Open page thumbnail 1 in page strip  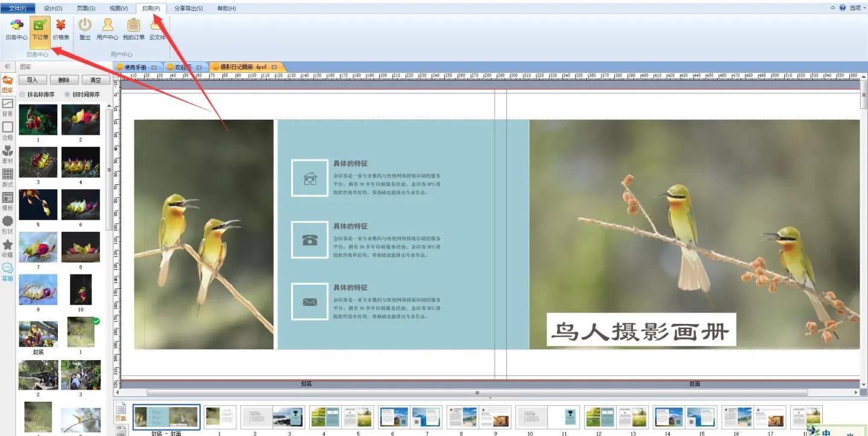pos(220,417)
